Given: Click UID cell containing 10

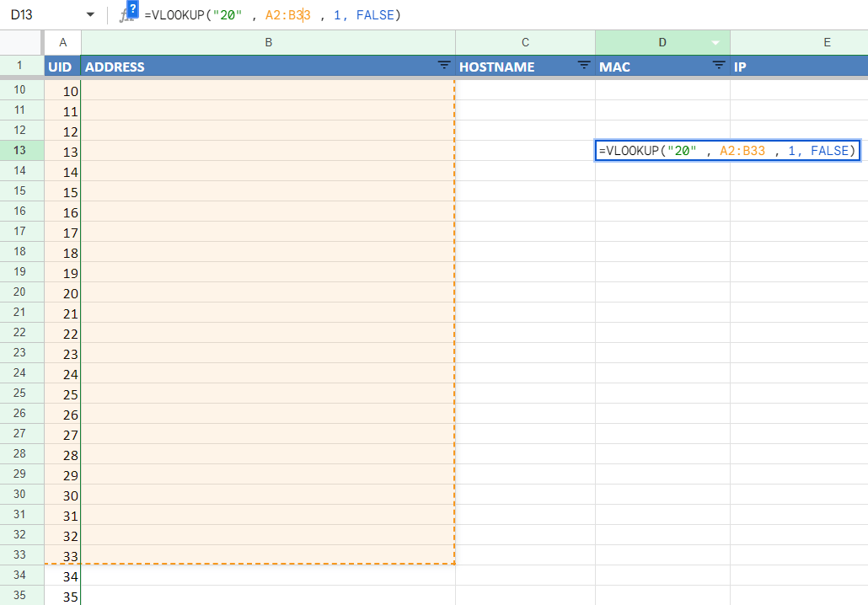Looking at the screenshot, I should point(62,90).
